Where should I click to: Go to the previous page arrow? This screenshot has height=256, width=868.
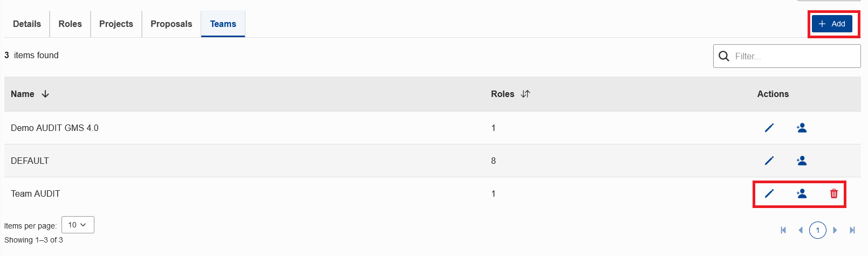pos(801,230)
